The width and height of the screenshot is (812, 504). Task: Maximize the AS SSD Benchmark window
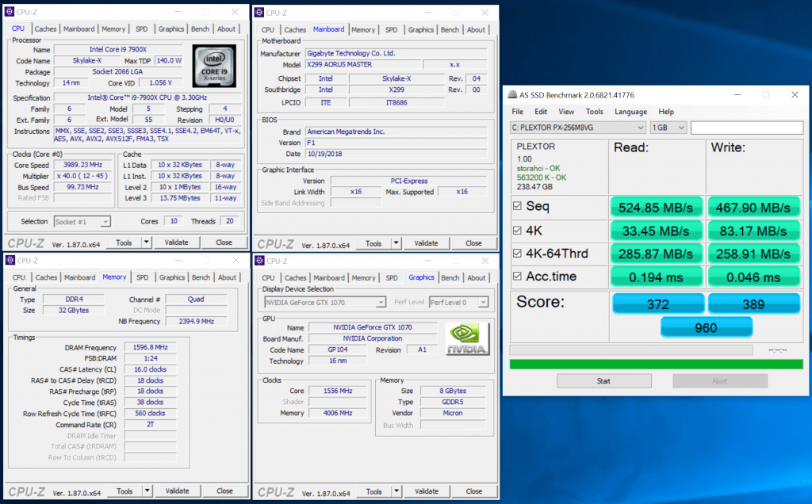click(765, 94)
